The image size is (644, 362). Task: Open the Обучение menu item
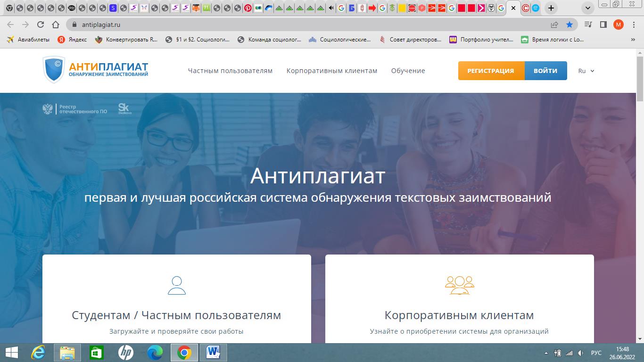click(408, 71)
